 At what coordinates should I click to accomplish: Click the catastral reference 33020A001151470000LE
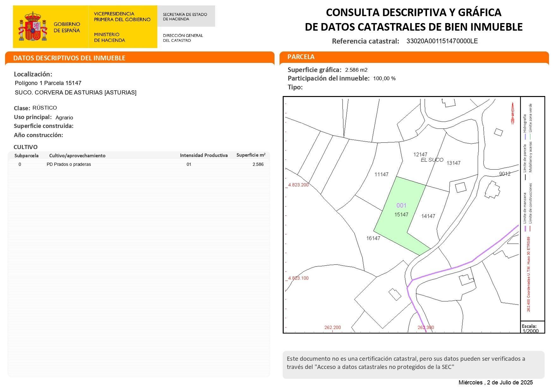point(442,41)
